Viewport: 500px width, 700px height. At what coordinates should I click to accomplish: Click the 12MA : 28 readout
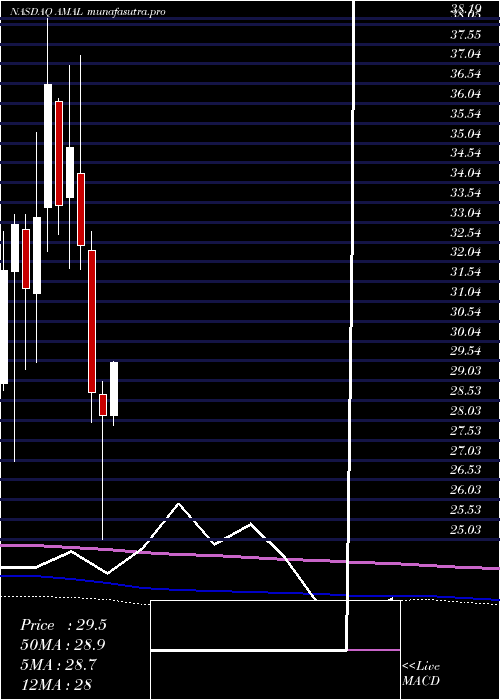(x=56, y=684)
